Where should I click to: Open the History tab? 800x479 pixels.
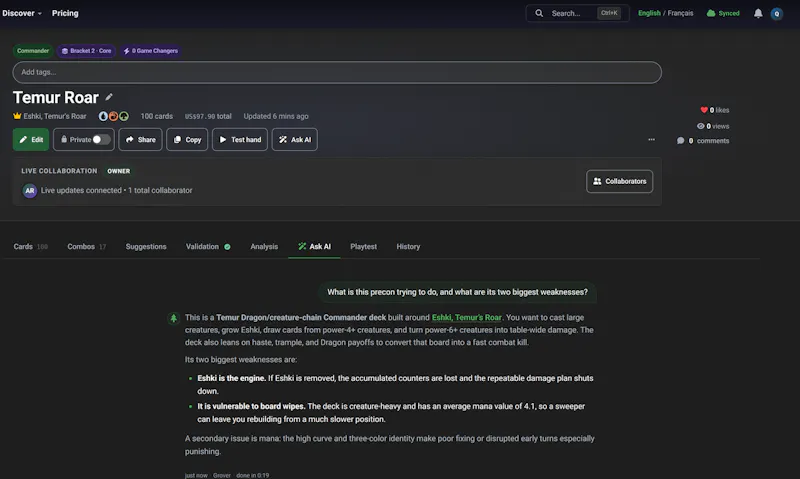click(x=408, y=247)
